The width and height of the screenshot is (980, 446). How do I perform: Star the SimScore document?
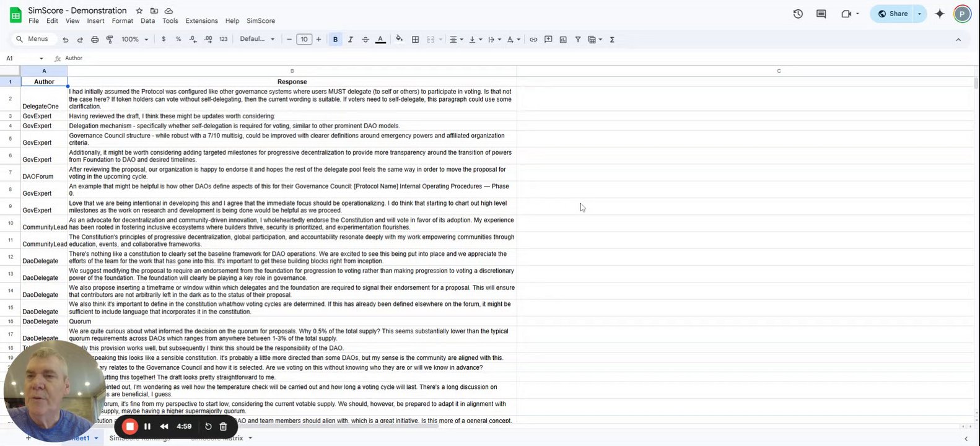click(x=139, y=11)
